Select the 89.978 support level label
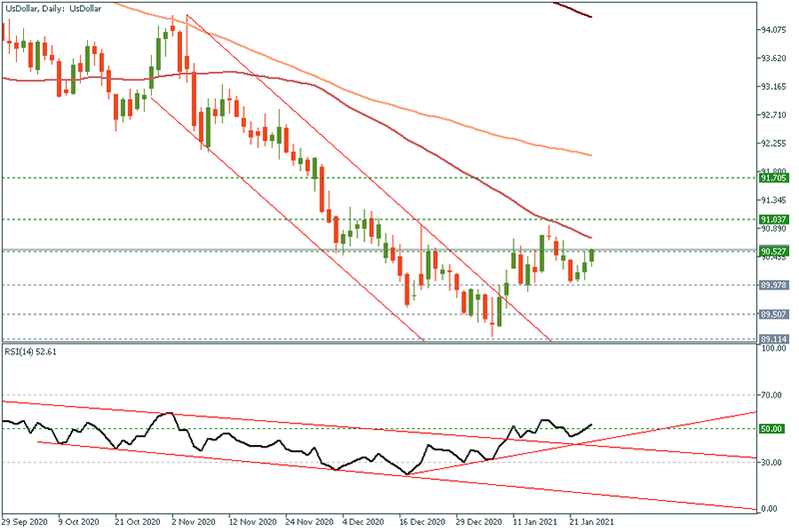The height and width of the screenshot is (532, 799). point(773,285)
